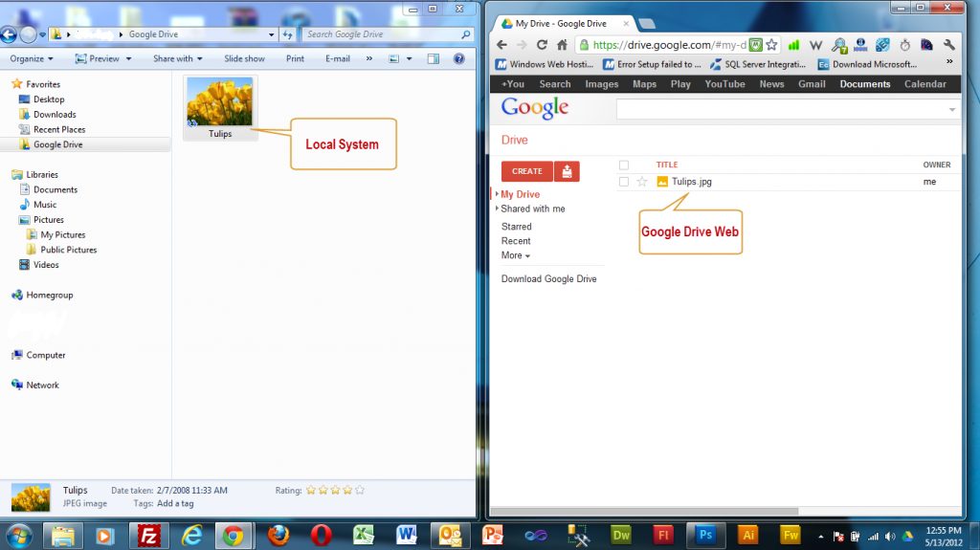Open Gmail in Google top bar
The height and width of the screenshot is (550, 980).
pos(812,84)
